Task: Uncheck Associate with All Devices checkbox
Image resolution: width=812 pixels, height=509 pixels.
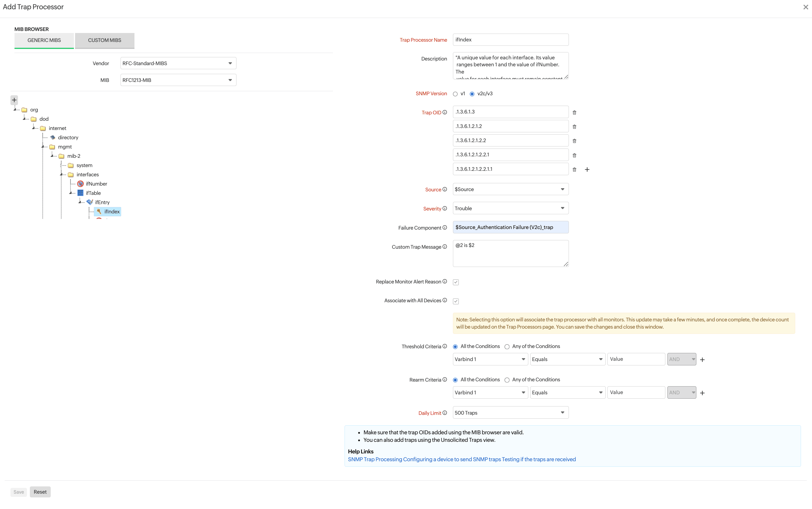Action: (x=456, y=301)
